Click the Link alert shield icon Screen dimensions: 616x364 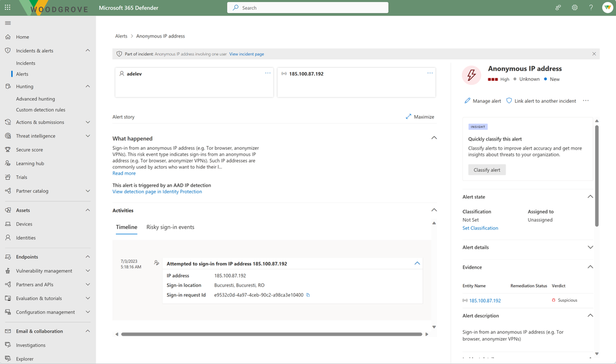pyautogui.click(x=509, y=101)
